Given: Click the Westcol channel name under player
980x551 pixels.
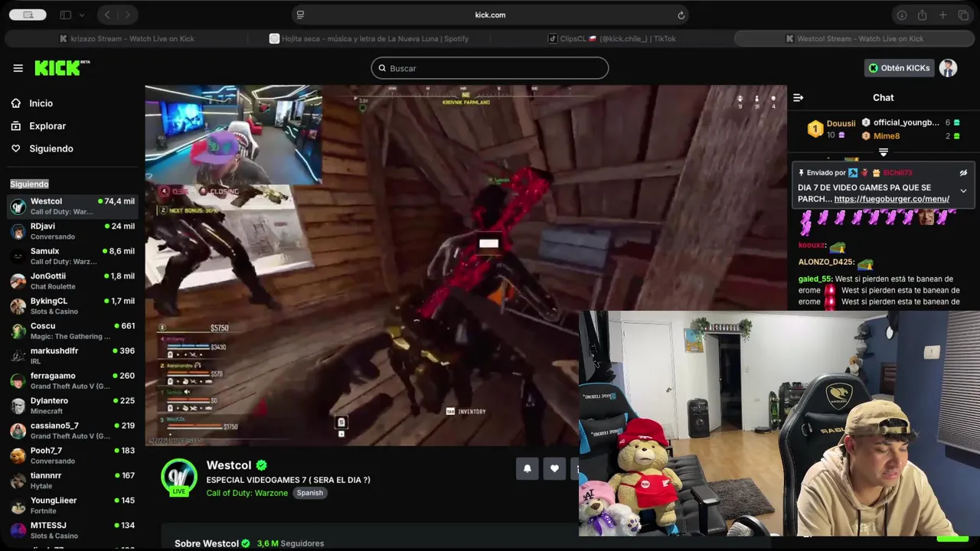Looking at the screenshot, I should [x=229, y=465].
